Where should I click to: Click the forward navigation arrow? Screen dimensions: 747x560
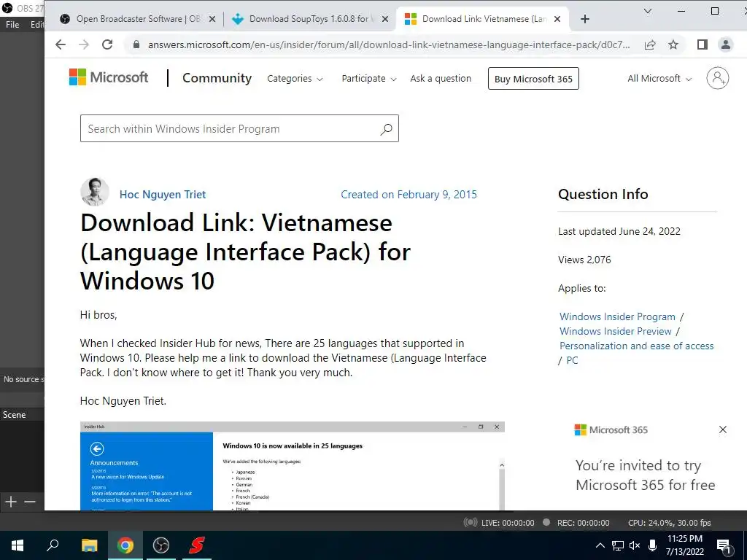[x=84, y=44]
